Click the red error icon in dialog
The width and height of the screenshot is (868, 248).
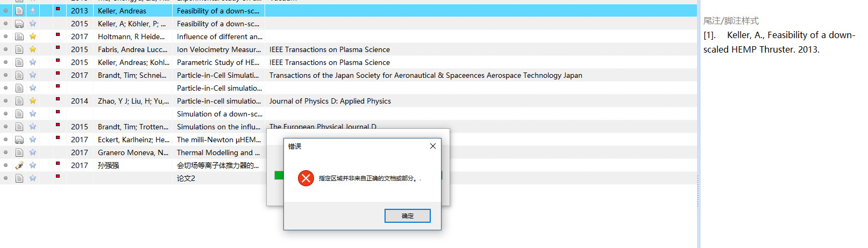point(306,178)
